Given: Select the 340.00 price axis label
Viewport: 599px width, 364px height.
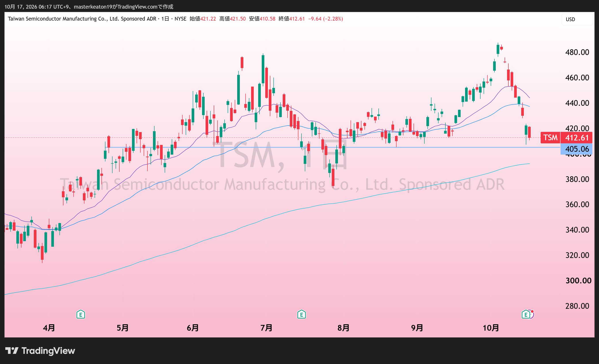Looking at the screenshot, I should (x=577, y=230).
